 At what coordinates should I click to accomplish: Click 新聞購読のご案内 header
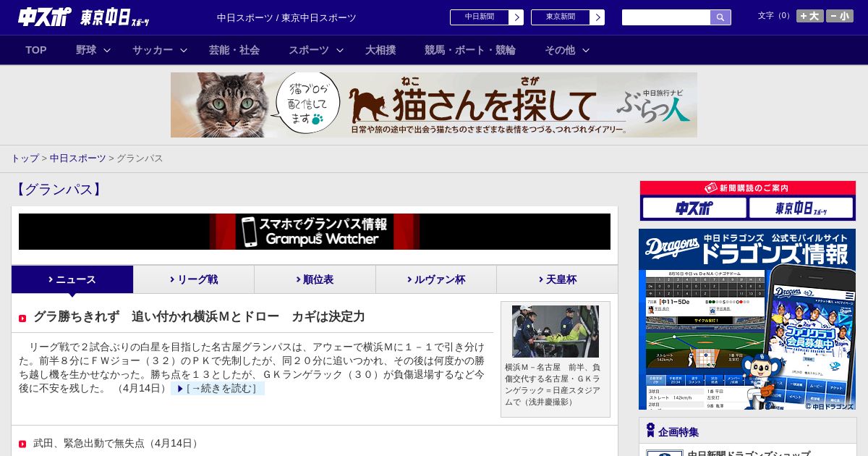747,188
